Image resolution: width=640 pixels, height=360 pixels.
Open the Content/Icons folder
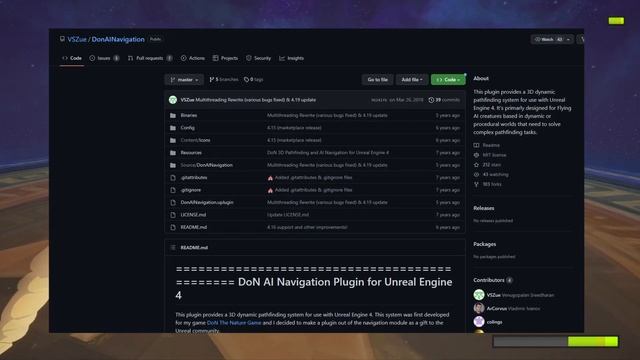(x=196, y=140)
